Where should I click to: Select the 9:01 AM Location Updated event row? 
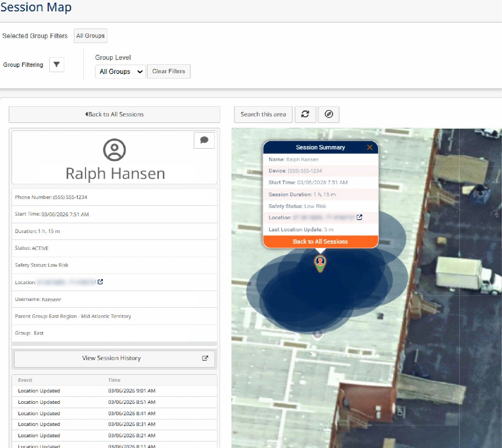pyautogui.click(x=114, y=391)
